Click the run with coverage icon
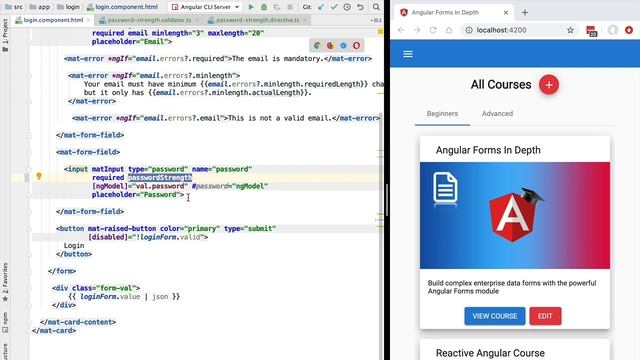640x360 pixels. point(277,7)
